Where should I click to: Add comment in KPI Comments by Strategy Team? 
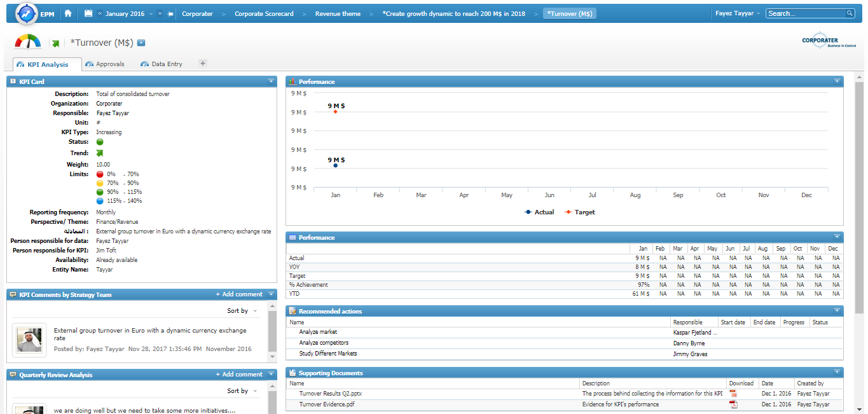click(x=239, y=294)
